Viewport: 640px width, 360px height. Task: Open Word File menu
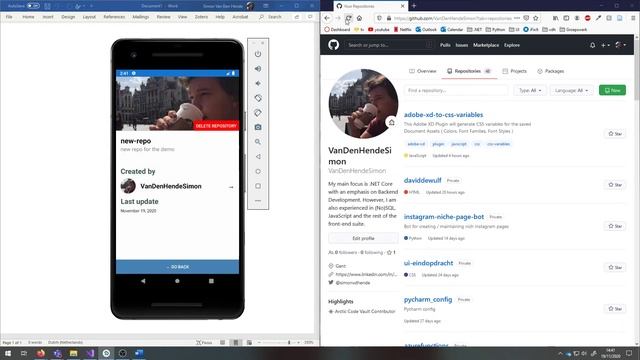point(9,17)
